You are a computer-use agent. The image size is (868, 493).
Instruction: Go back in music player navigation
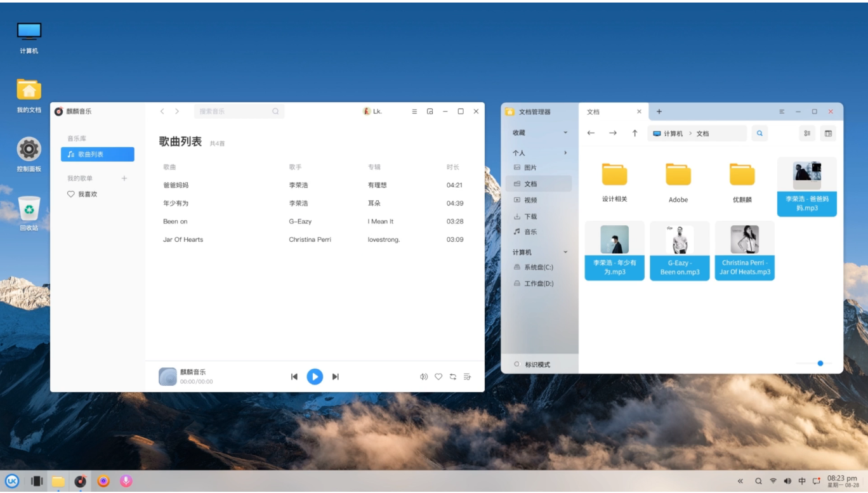(162, 111)
